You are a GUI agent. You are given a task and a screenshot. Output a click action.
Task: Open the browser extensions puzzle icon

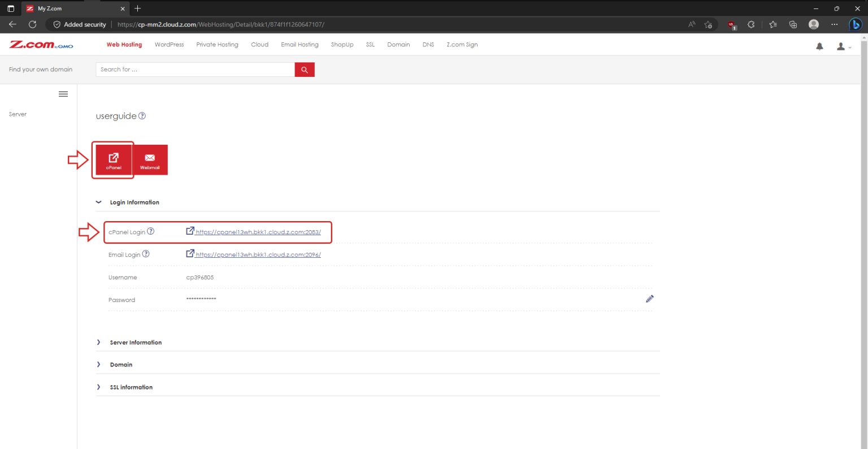(751, 24)
